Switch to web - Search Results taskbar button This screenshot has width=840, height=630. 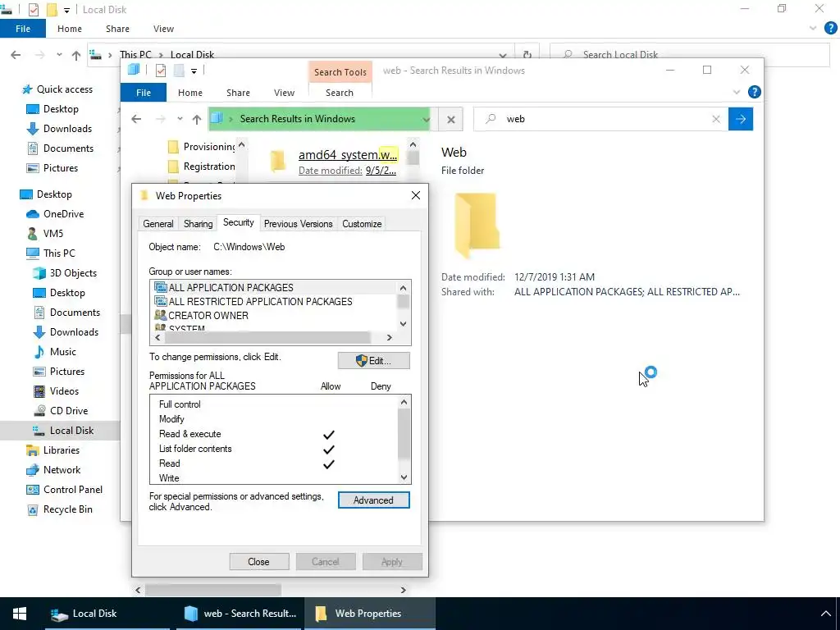pyautogui.click(x=240, y=614)
